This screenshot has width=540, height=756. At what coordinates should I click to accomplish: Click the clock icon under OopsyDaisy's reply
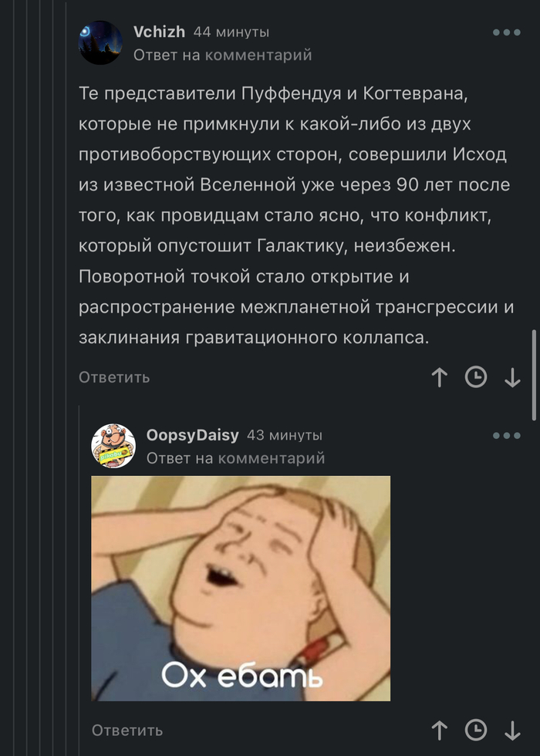tap(476, 731)
